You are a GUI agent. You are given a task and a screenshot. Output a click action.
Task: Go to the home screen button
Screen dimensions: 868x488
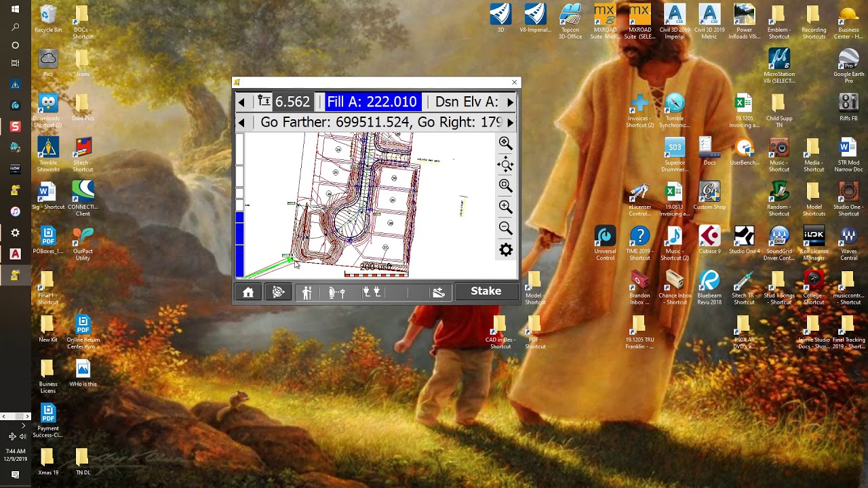[x=248, y=292]
